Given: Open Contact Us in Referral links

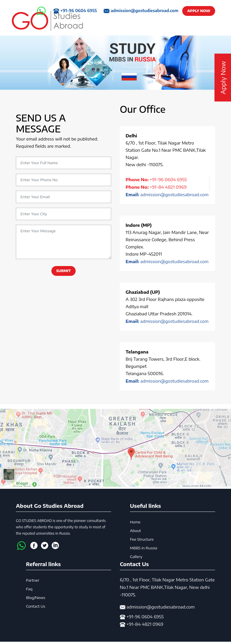Looking at the screenshot, I should click(x=36, y=606).
